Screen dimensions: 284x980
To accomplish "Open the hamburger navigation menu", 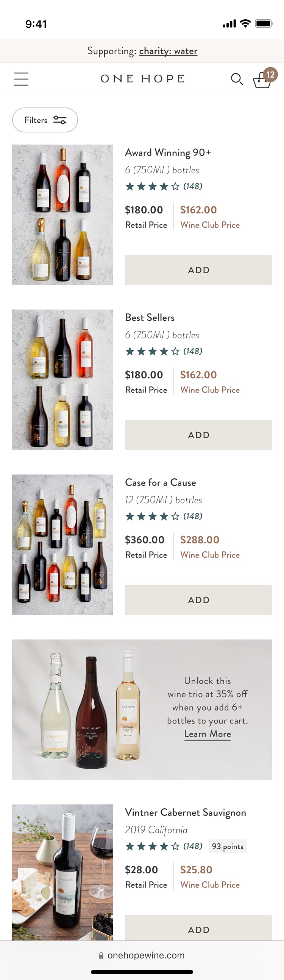I will pyautogui.click(x=21, y=79).
